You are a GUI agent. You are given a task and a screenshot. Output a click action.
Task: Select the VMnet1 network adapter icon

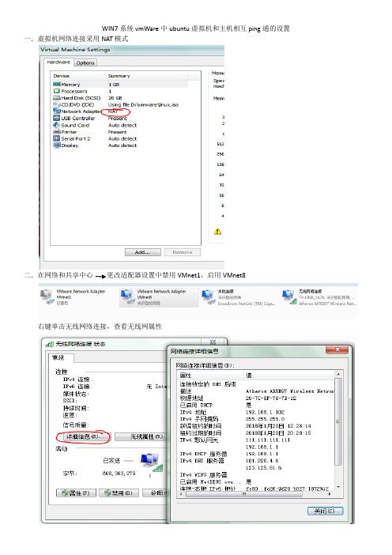point(47,297)
